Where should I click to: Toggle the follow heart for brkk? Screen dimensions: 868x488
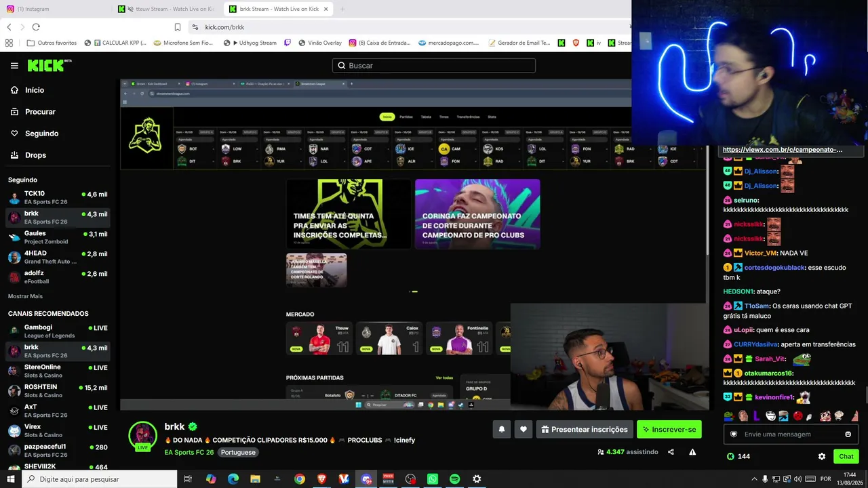524,429
